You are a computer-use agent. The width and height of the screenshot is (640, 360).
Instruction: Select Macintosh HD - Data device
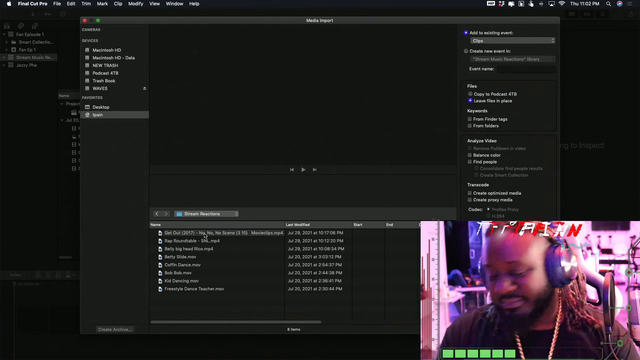click(114, 58)
